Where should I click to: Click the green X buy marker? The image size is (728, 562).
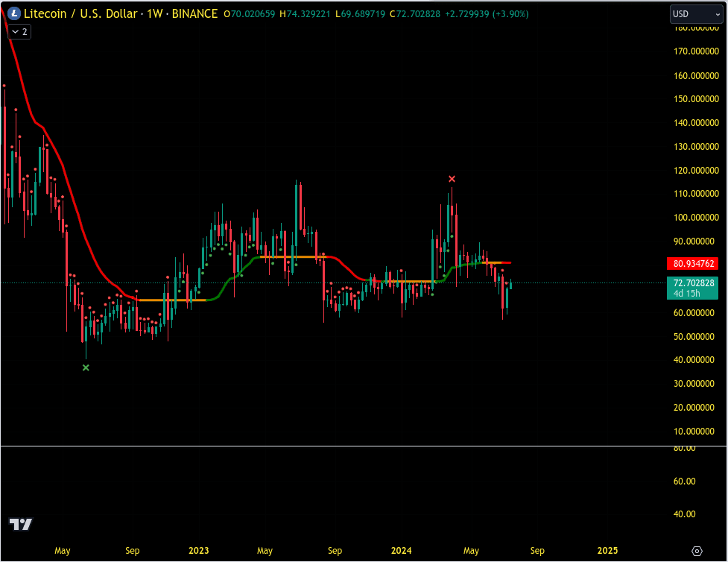point(86,368)
